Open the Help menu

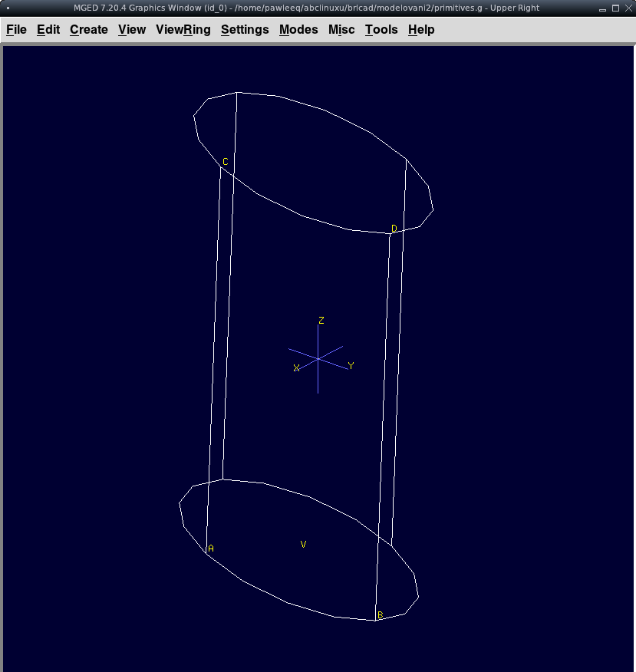tap(421, 30)
